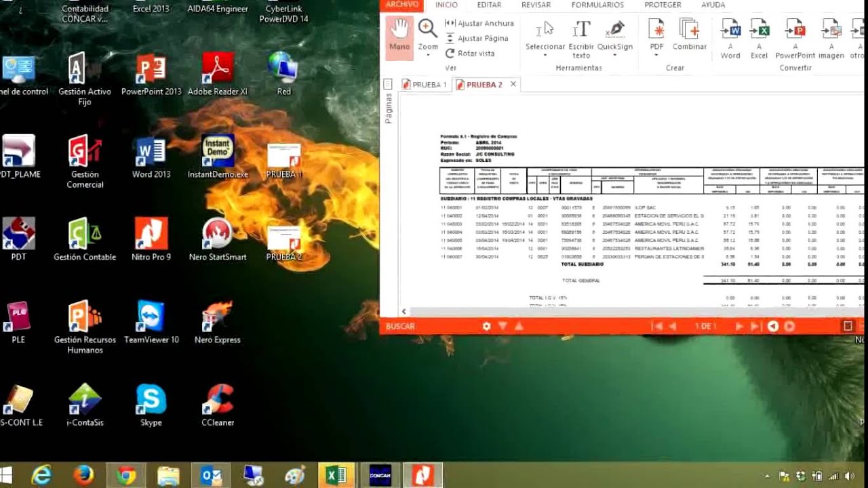Select the Skype desktop icon

pos(151,405)
